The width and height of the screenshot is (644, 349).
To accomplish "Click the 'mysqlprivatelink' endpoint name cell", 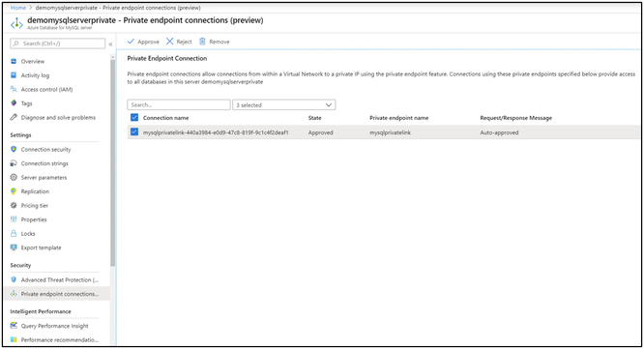I will (391, 132).
